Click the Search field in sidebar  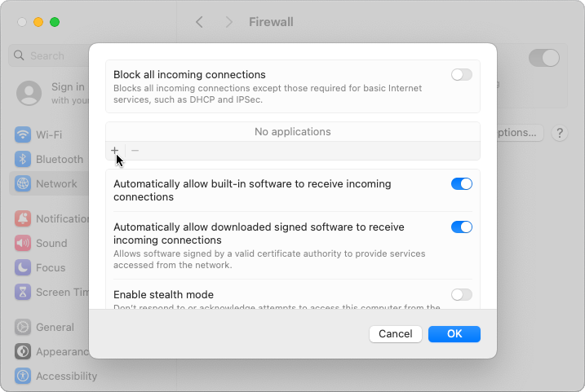tap(48, 56)
